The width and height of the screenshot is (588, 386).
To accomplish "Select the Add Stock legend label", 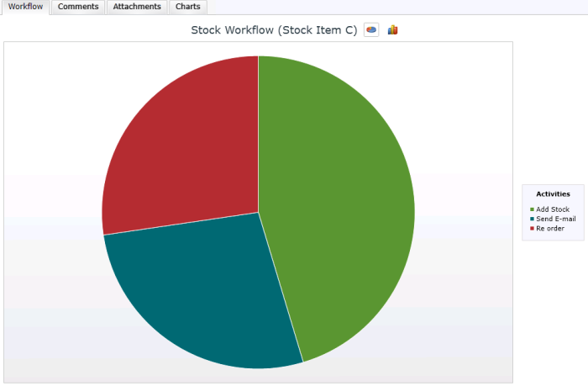I will pyautogui.click(x=553, y=209).
